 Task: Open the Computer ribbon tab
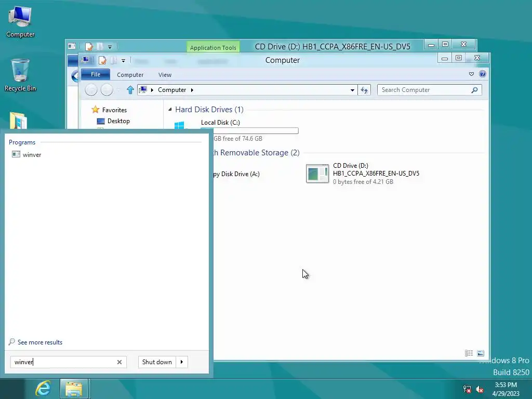(x=130, y=75)
